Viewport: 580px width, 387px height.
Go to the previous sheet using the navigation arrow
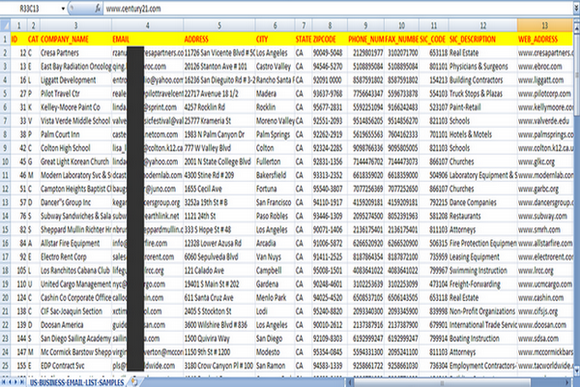pos(10,382)
